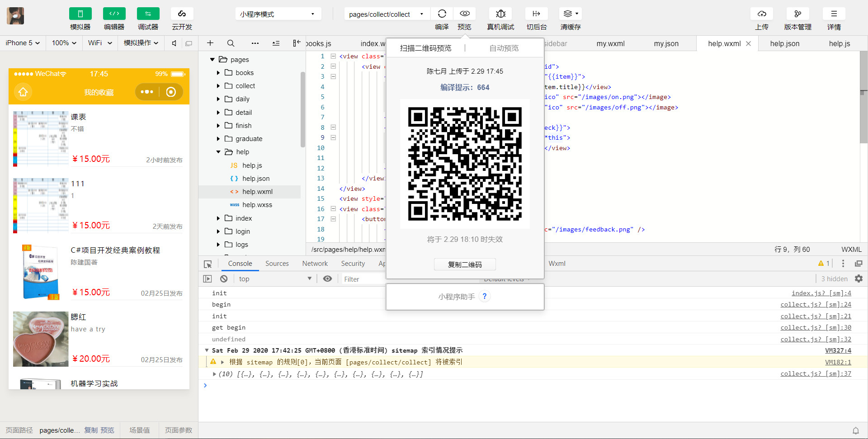Screen dimensions: 868x439
Task: Switch to the my.wxml editor tab
Action: pos(610,43)
